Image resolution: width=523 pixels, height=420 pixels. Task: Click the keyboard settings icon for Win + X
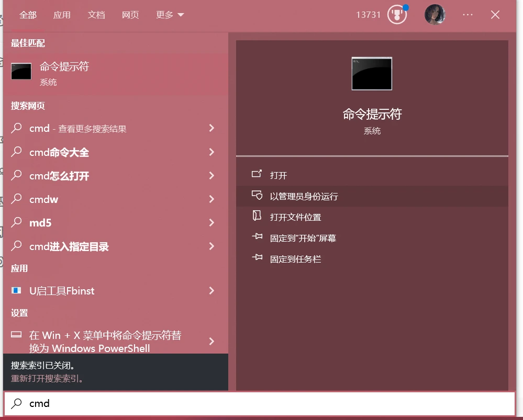point(16,334)
